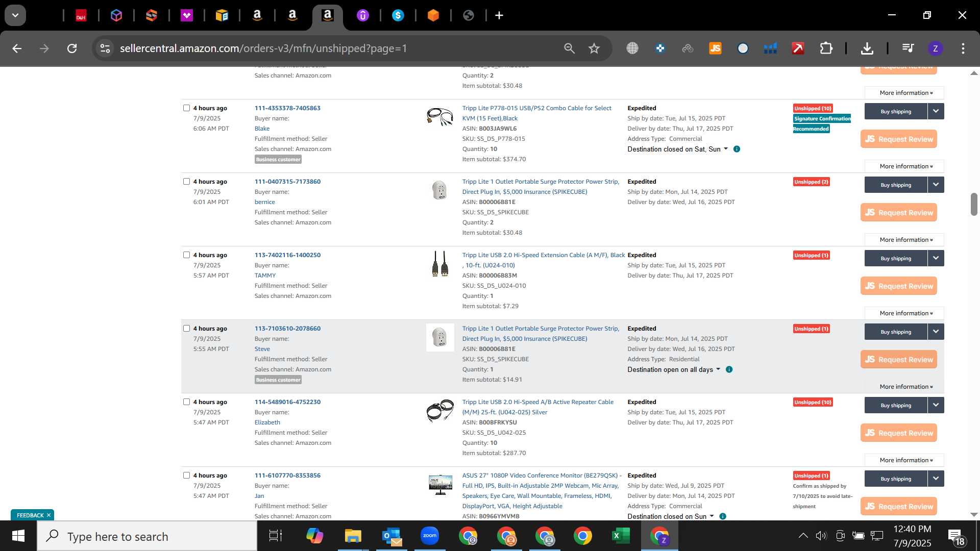The image size is (980, 551).
Task: Expand More information for TAMMY's order
Action: pos(904,313)
